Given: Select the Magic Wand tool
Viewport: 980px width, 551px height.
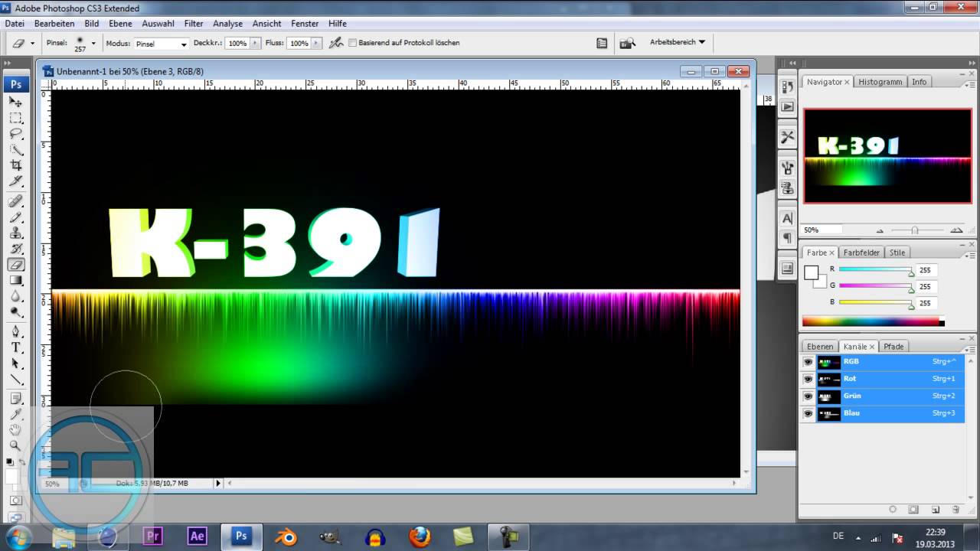Looking at the screenshot, I should tap(16, 149).
